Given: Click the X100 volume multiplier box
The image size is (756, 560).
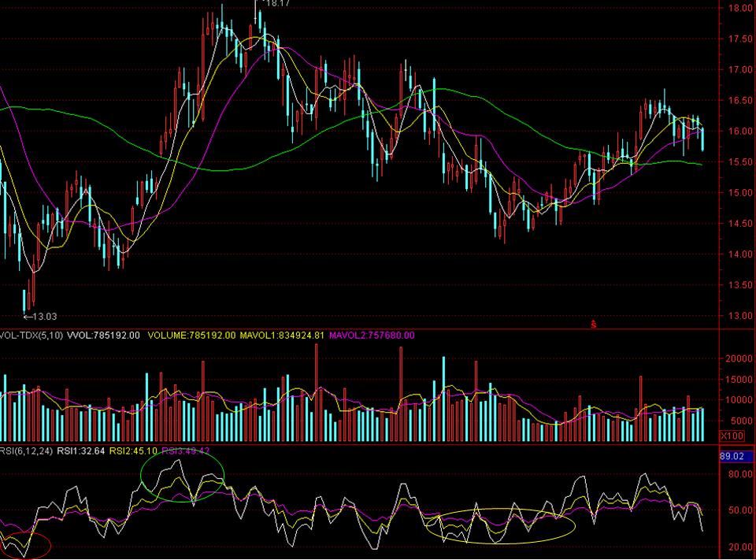Looking at the screenshot, I should pyautogui.click(x=732, y=436).
